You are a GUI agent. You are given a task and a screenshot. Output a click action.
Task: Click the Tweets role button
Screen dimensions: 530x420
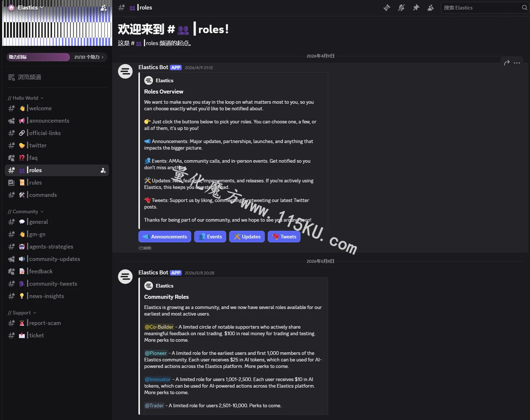tap(284, 237)
